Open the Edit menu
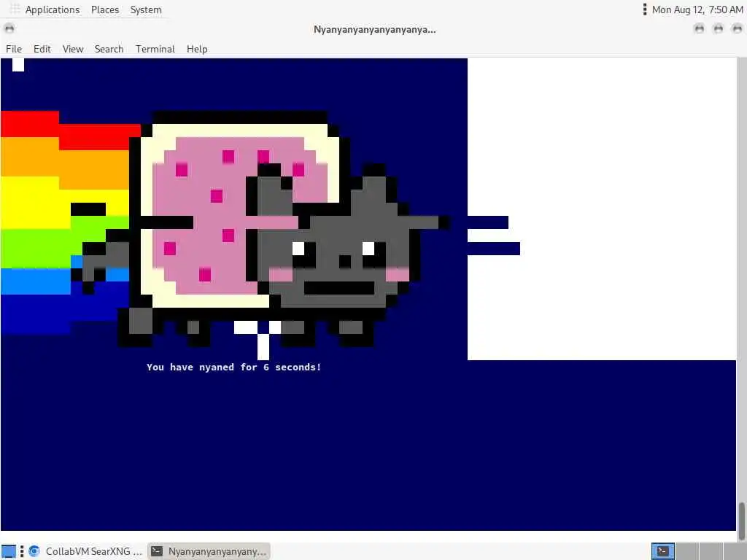 coord(42,49)
